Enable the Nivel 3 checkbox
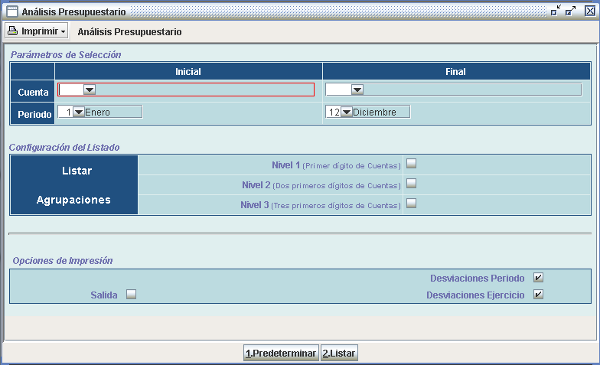Screen dimensions: 600x365 [x=411, y=203]
